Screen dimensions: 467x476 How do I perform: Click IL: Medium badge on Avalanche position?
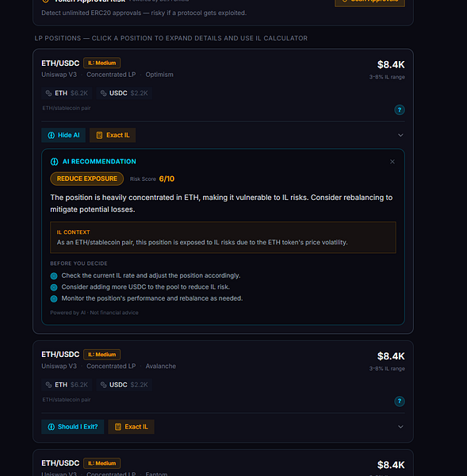point(102,355)
